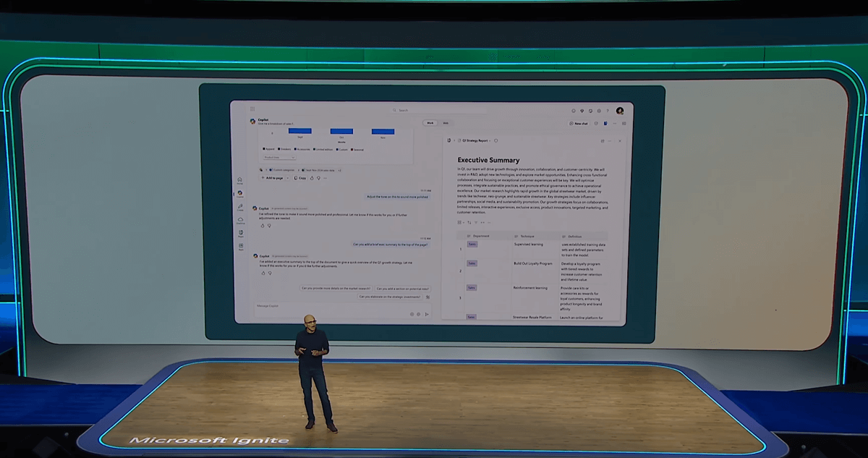Image resolution: width=868 pixels, height=458 pixels.
Task: Click the Department column header
Action: [x=487, y=236]
